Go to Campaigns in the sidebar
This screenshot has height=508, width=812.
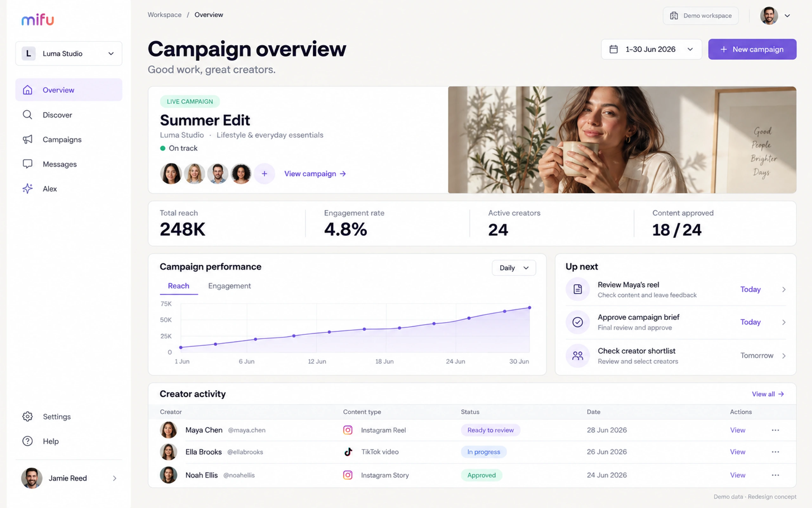(69, 139)
